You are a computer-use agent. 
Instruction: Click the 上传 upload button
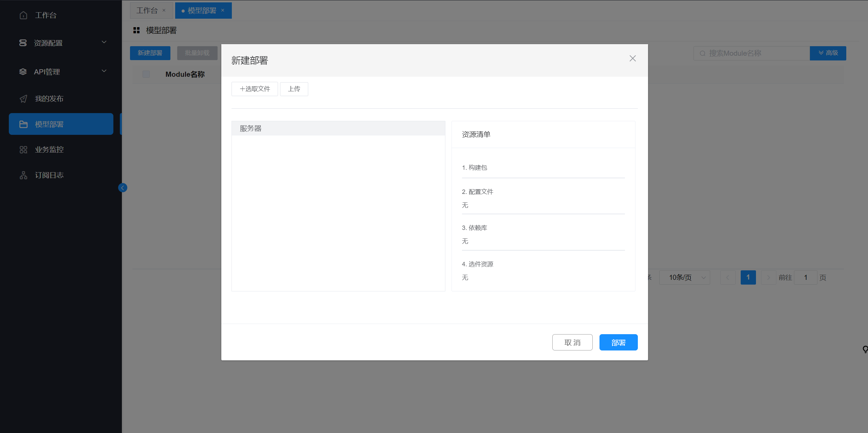pos(294,89)
